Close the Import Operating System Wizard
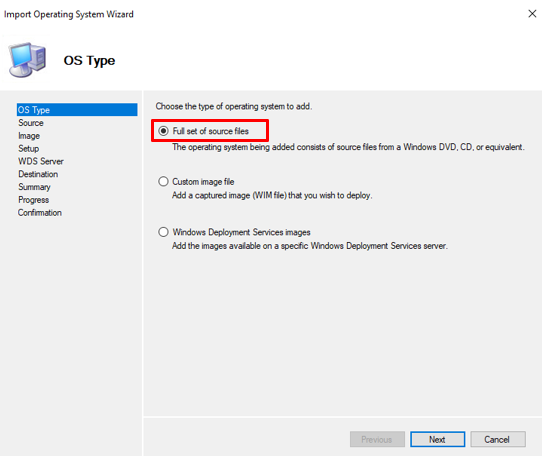This screenshot has width=542, height=456. point(532,14)
